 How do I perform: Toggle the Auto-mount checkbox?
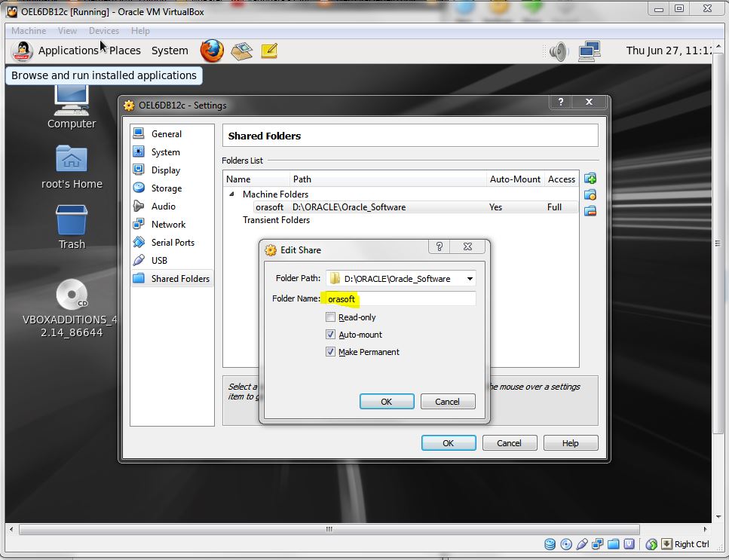[330, 335]
